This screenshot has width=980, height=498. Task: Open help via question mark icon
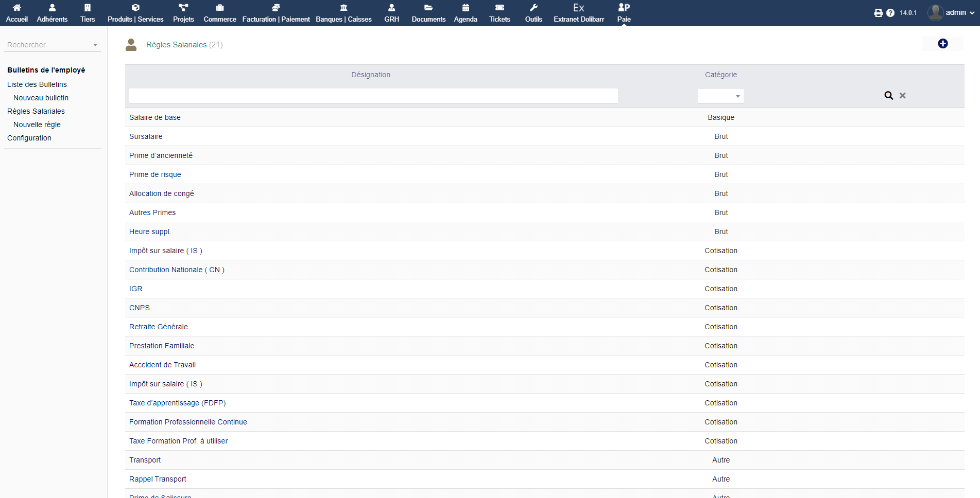[890, 13]
